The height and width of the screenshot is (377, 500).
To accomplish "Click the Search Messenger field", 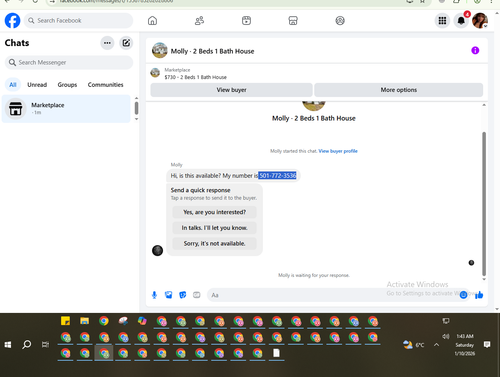I will pos(69,62).
